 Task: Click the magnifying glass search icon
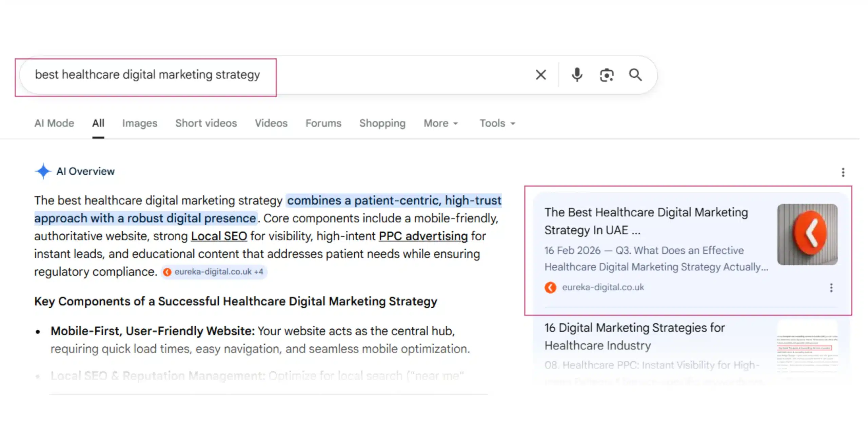point(635,75)
